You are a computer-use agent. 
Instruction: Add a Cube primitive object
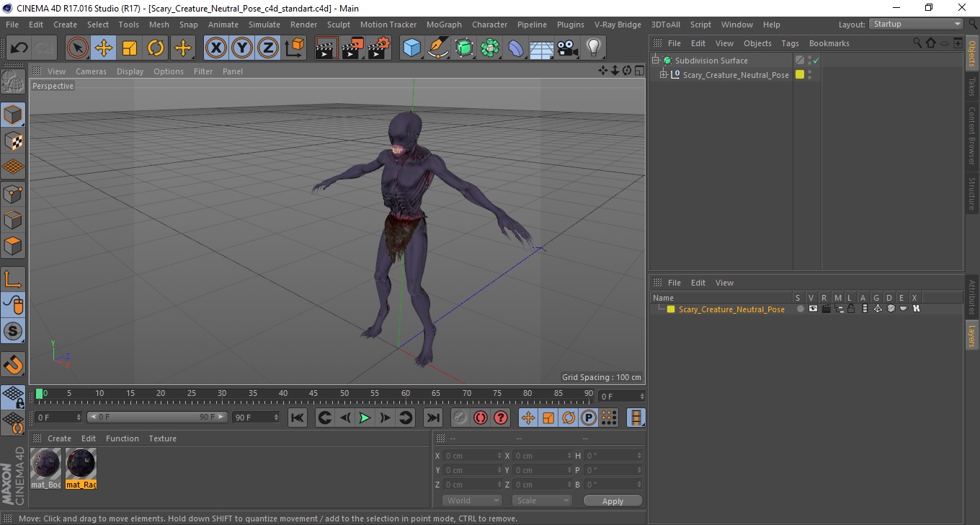(411, 48)
